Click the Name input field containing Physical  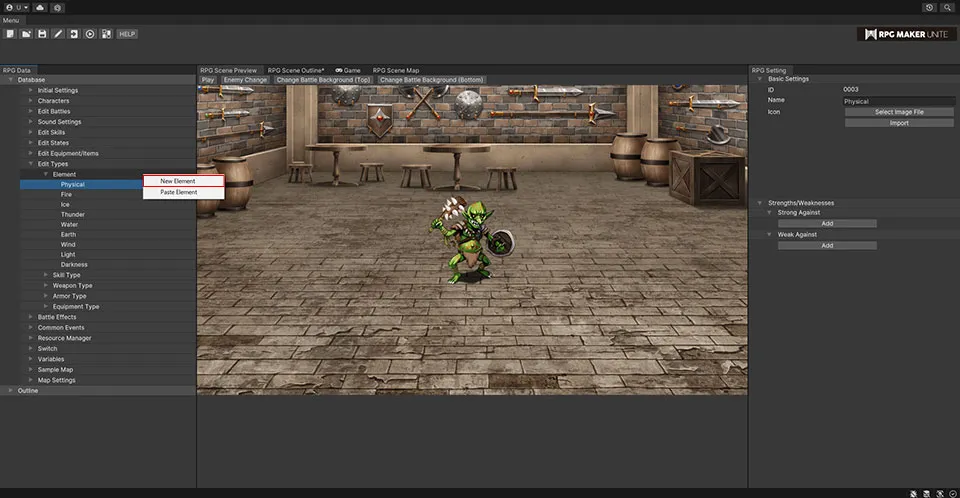pyautogui.click(x=898, y=101)
